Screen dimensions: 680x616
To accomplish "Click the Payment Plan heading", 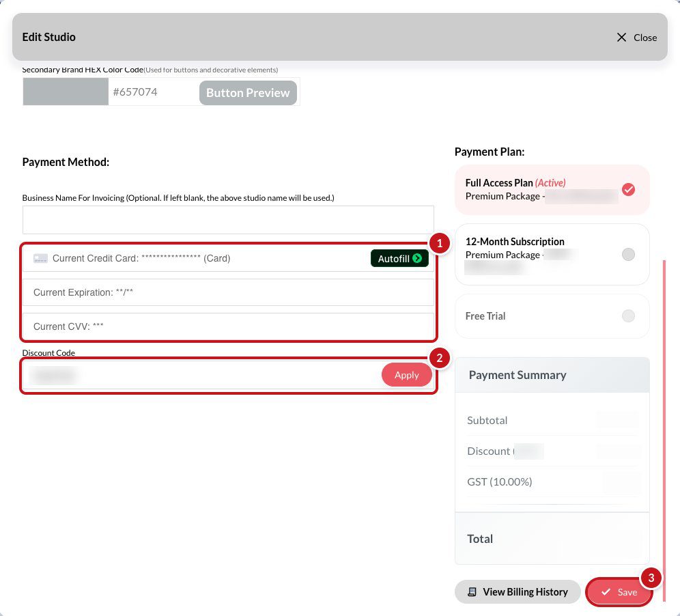I will coord(490,152).
